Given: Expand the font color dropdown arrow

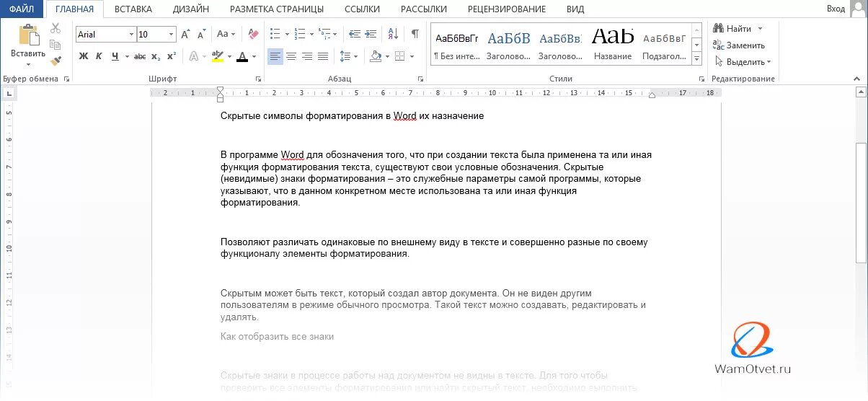Looking at the screenshot, I should click(254, 56).
